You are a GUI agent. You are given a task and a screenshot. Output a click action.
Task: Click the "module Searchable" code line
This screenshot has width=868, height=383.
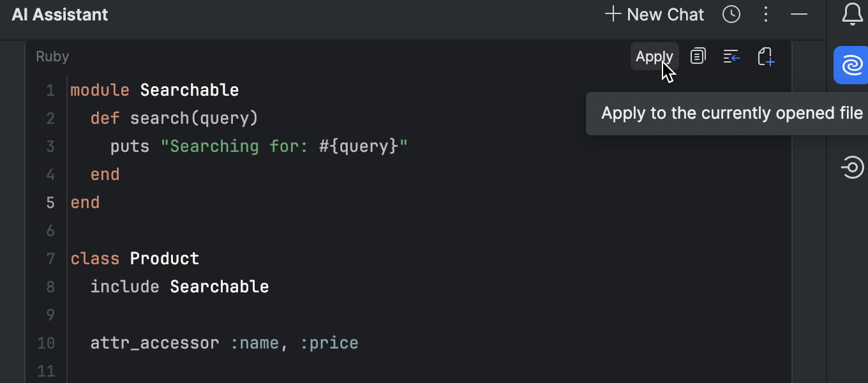(154, 91)
